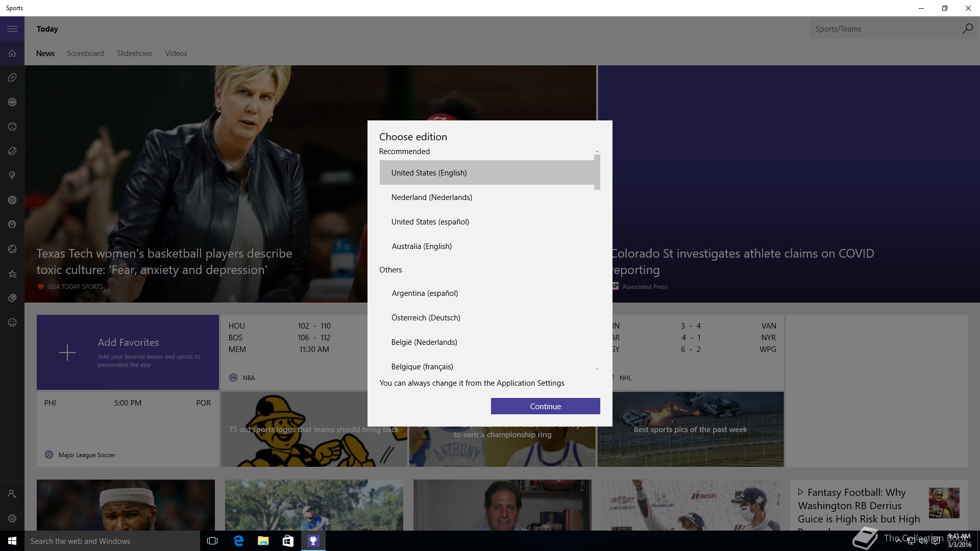Click the volume speaker tray icon
Viewport: 980px width, 551px height.
(923, 541)
